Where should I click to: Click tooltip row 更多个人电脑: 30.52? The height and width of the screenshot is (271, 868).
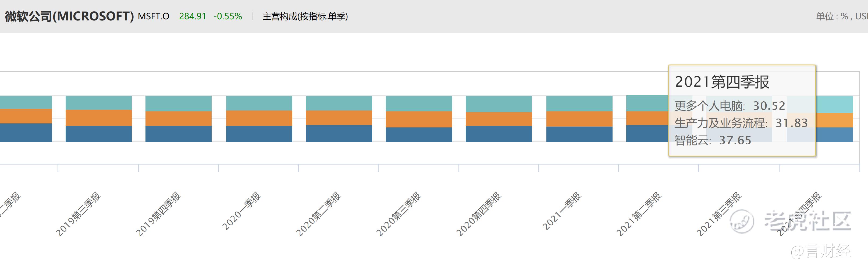(x=730, y=106)
